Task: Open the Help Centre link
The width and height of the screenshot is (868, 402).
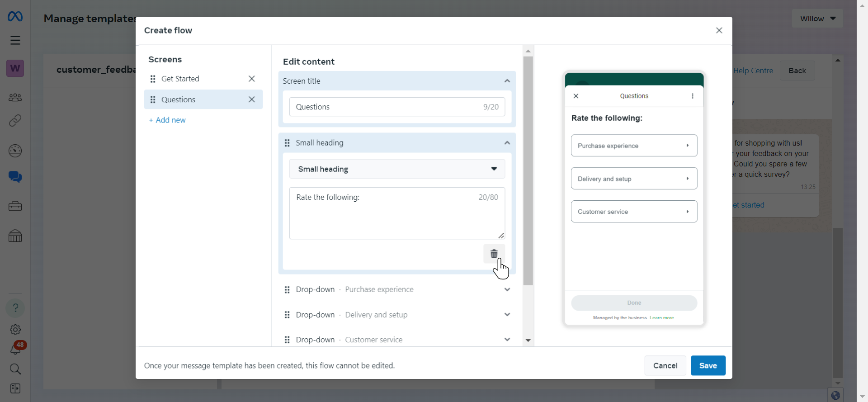Action: (x=753, y=71)
